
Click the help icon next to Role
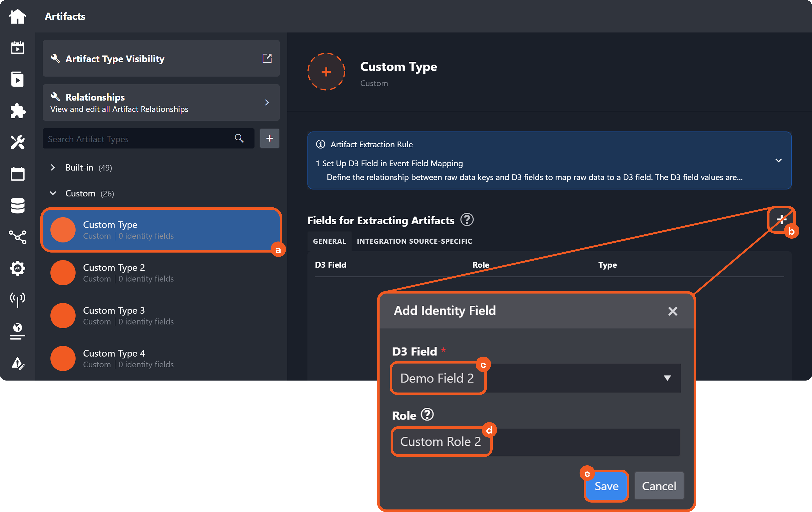point(427,414)
